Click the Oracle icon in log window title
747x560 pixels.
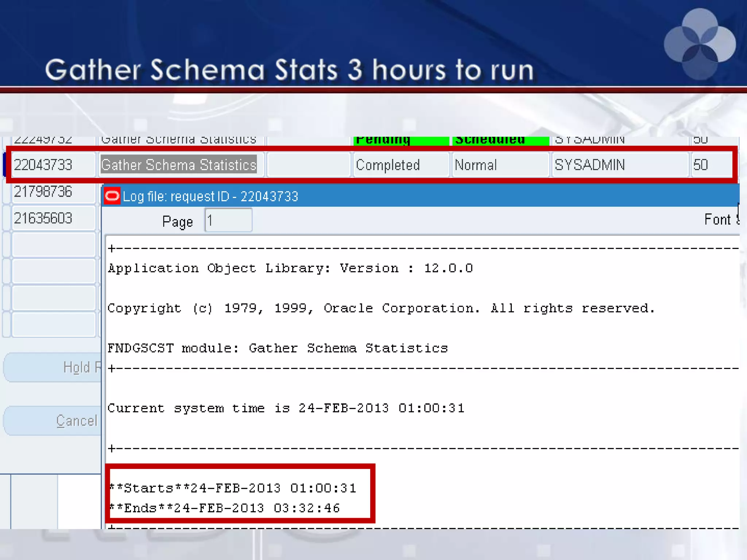click(112, 196)
